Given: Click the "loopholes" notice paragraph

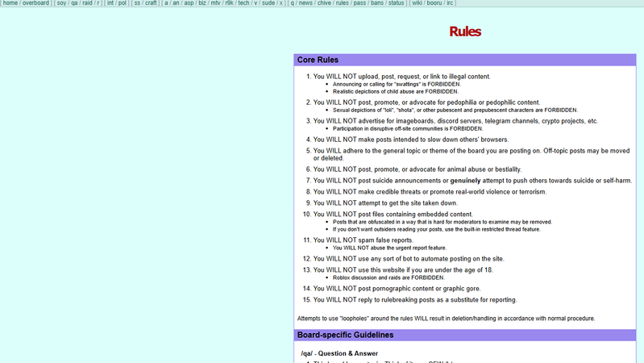Looking at the screenshot, I should click(x=446, y=319).
